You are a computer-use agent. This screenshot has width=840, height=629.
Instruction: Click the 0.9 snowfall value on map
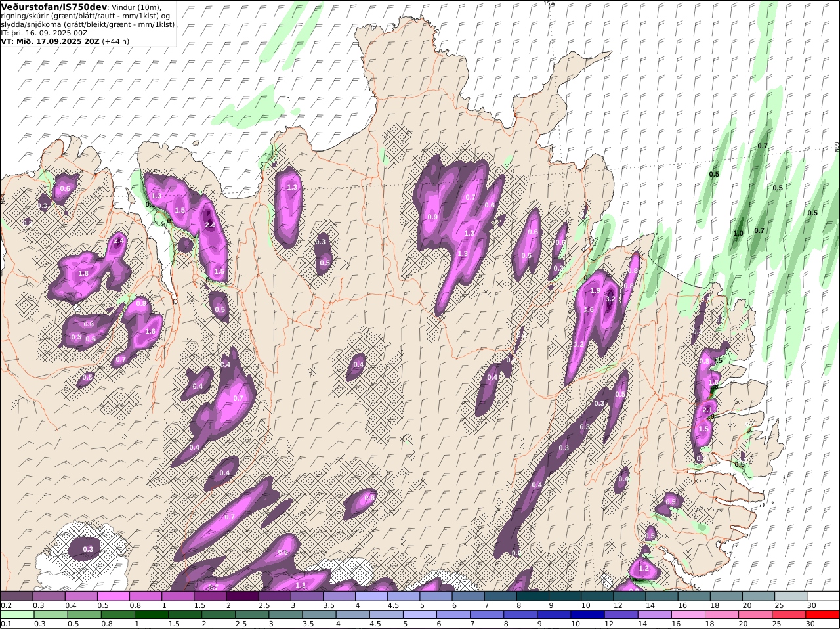pyautogui.click(x=432, y=217)
